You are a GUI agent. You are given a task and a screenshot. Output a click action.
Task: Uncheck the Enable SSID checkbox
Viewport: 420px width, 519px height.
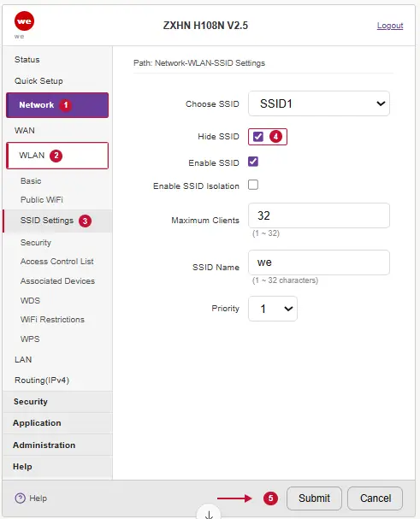pos(253,162)
